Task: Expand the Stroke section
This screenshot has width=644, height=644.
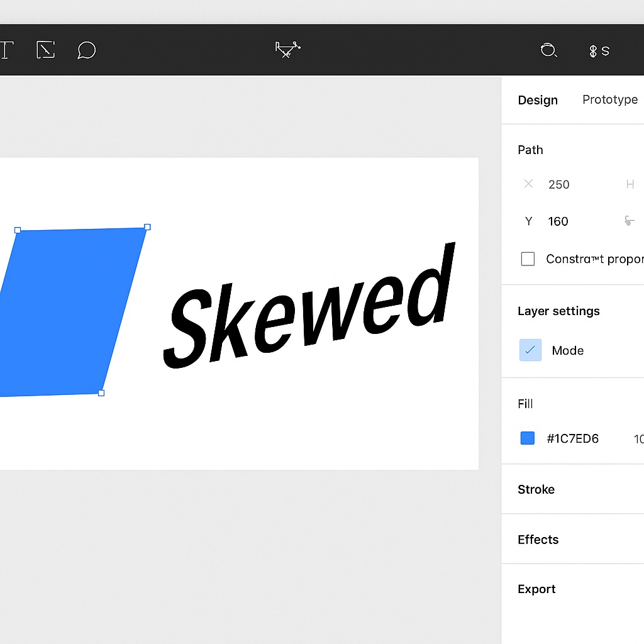Action: (x=536, y=489)
